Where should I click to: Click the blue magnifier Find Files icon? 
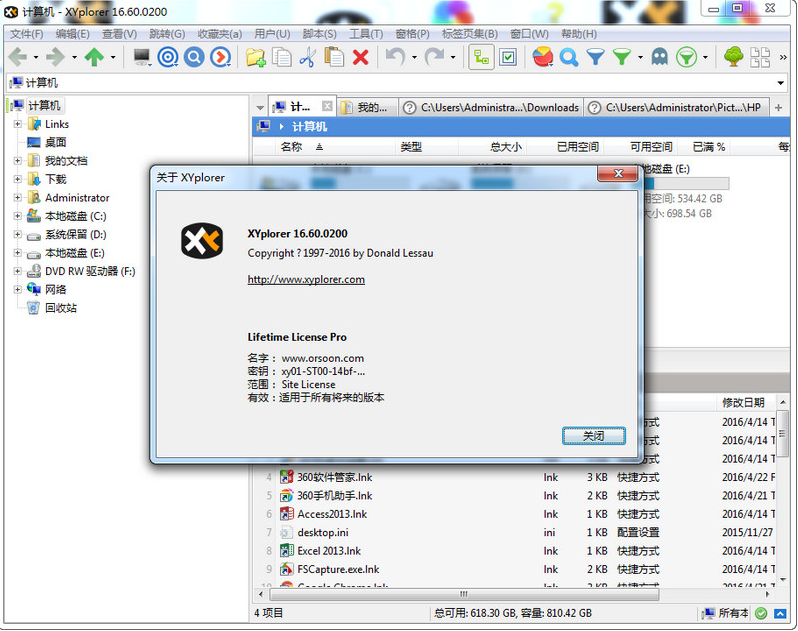pyautogui.click(x=568, y=57)
